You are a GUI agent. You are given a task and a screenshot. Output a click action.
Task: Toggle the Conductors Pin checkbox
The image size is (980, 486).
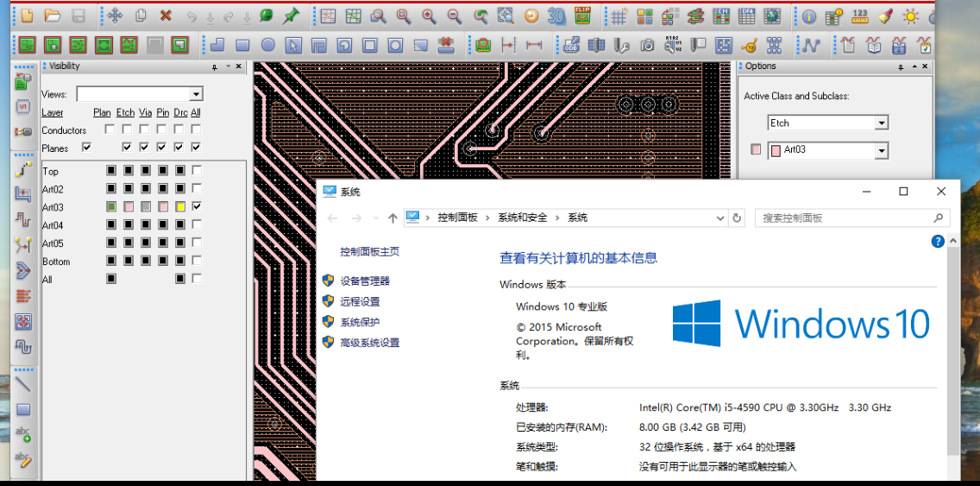pyautogui.click(x=162, y=129)
